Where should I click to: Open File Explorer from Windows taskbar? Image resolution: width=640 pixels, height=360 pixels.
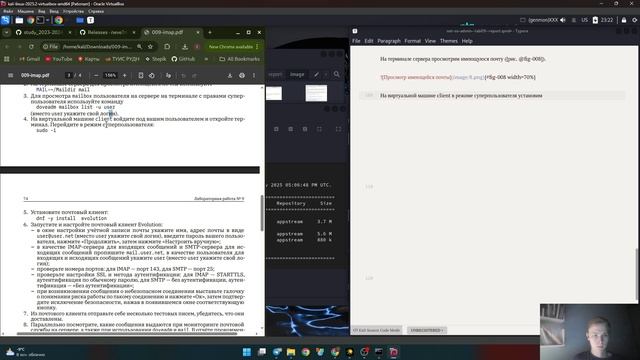click(x=291, y=352)
